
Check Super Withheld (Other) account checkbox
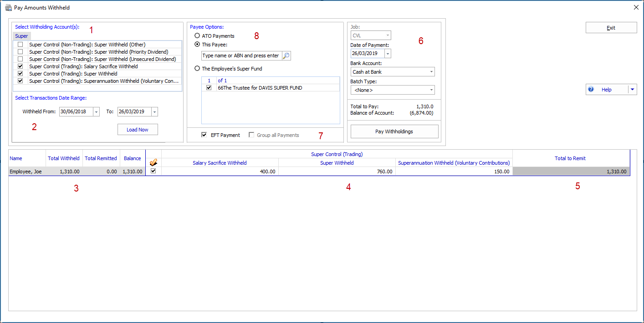pyautogui.click(x=20, y=45)
